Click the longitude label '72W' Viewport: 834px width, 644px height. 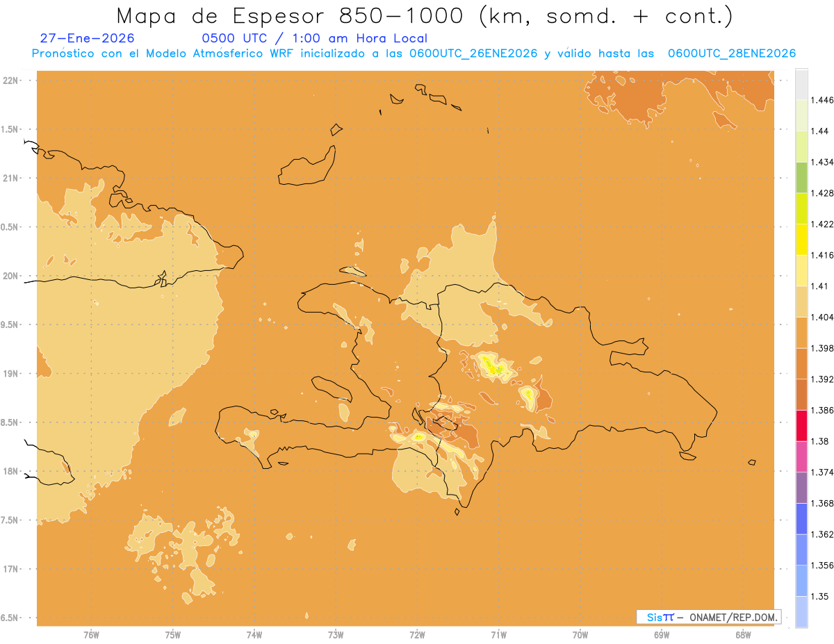[x=417, y=635]
